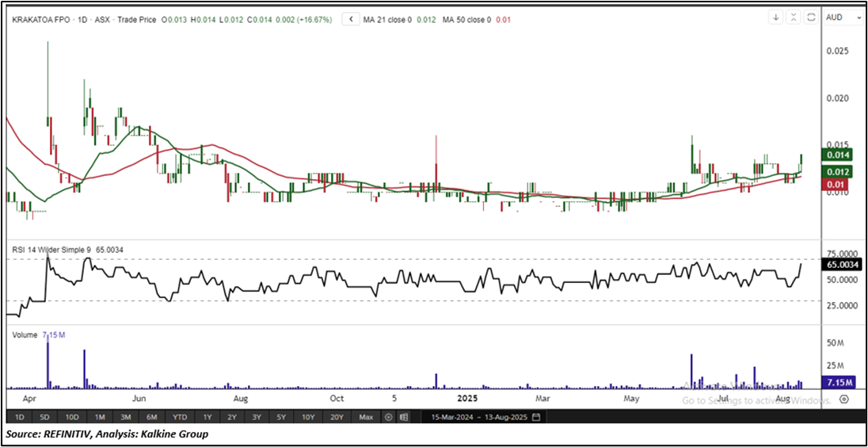The width and height of the screenshot is (868, 447).
Task: Select the YTD time range
Action: coord(180,417)
